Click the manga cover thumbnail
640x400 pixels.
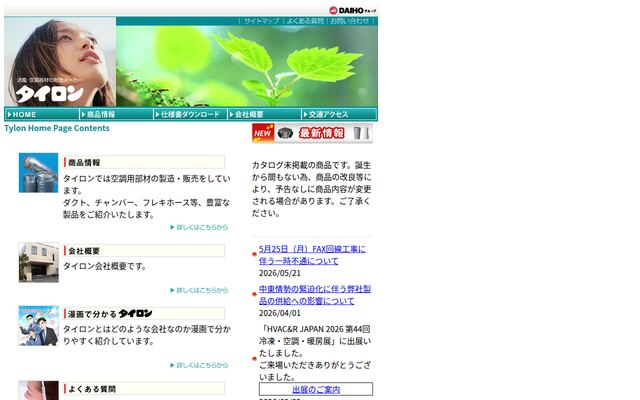click(x=38, y=326)
